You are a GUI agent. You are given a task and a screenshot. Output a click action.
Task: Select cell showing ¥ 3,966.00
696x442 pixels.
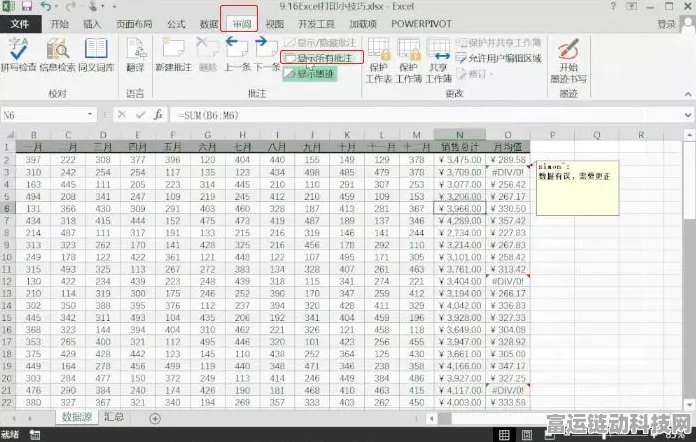(460, 209)
